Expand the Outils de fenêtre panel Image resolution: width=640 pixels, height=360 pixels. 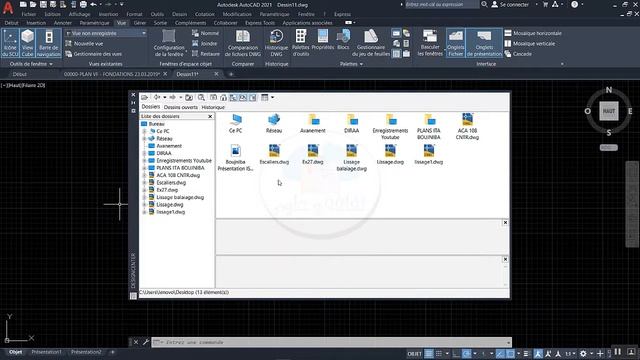pyautogui.click(x=31, y=64)
